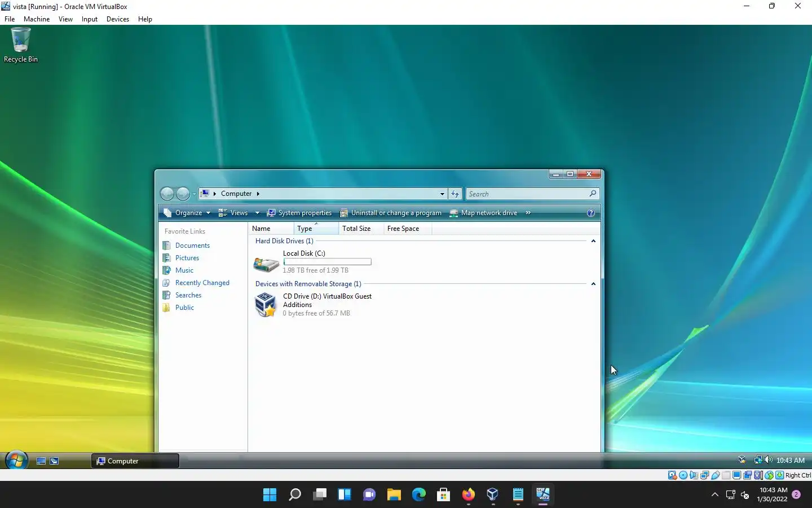
Task: Open VirtualBox View menu
Action: pos(65,19)
